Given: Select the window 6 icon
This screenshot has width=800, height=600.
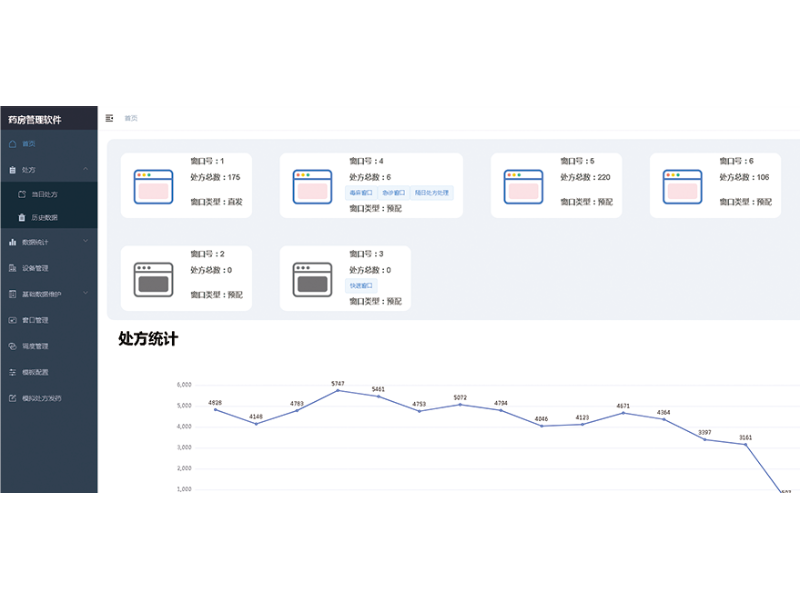Looking at the screenshot, I should [682, 186].
